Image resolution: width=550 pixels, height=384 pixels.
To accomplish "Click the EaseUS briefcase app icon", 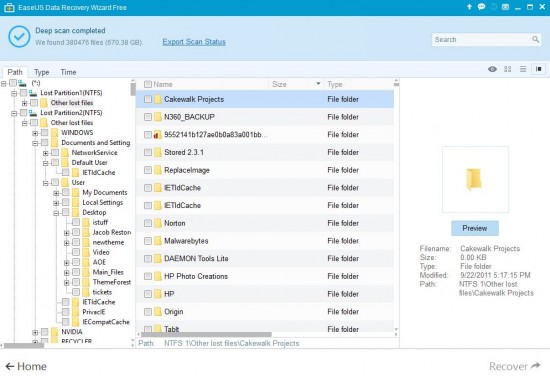I will (x=9, y=7).
